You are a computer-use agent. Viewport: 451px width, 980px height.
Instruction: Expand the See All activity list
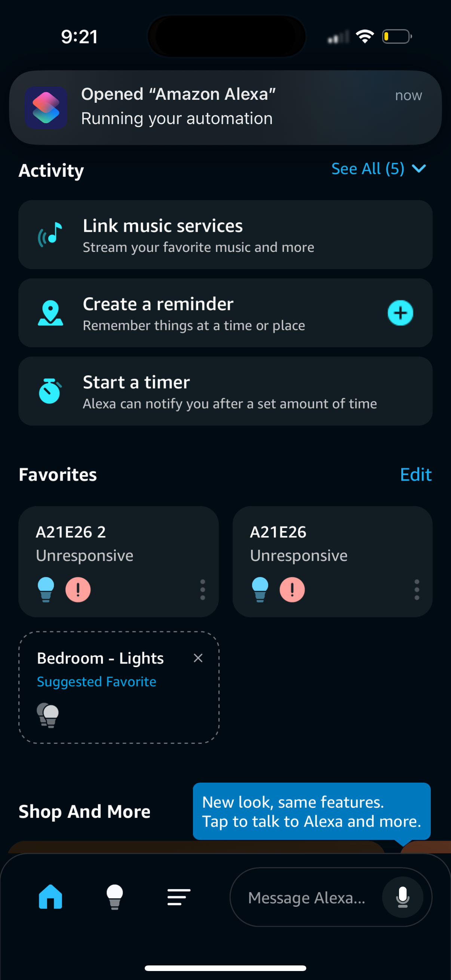(x=378, y=169)
